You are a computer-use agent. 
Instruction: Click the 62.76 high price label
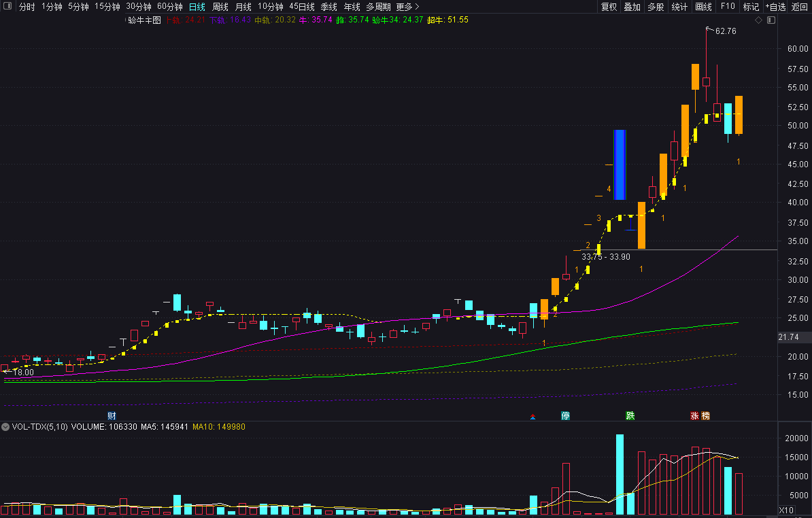pyautogui.click(x=726, y=31)
